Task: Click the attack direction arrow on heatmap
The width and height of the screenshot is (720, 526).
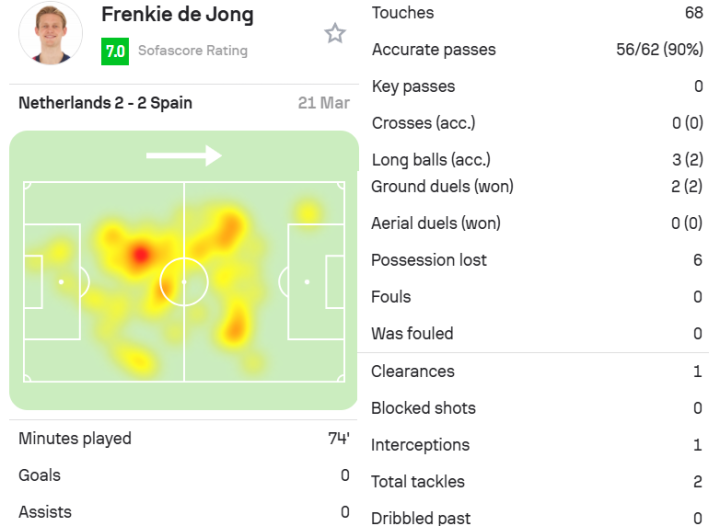Action: point(183,155)
